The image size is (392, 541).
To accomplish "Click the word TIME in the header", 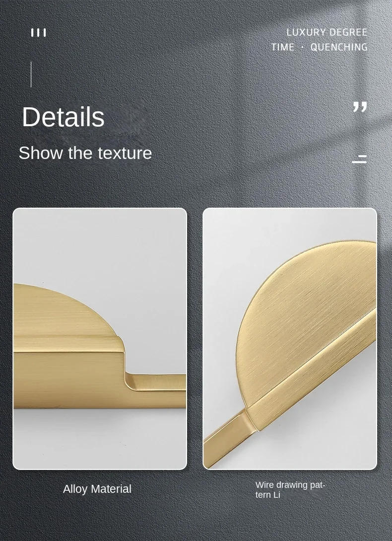I will click(283, 47).
